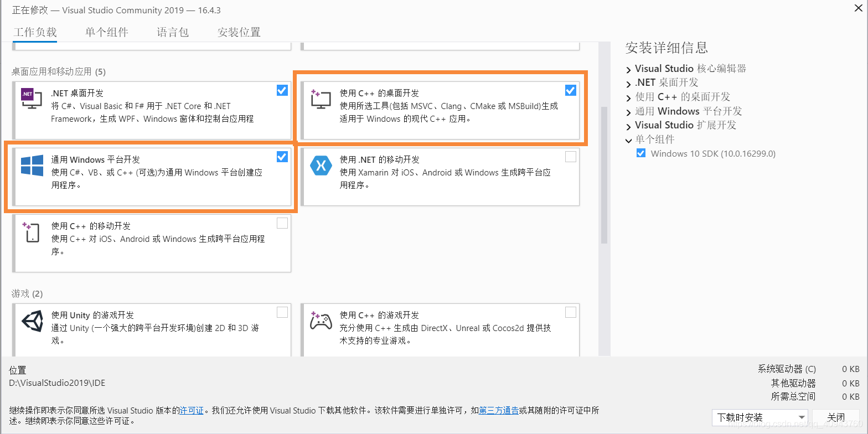Click the 关闭 button
The width and height of the screenshot is (868, 434).
click(x=836, y=417)
